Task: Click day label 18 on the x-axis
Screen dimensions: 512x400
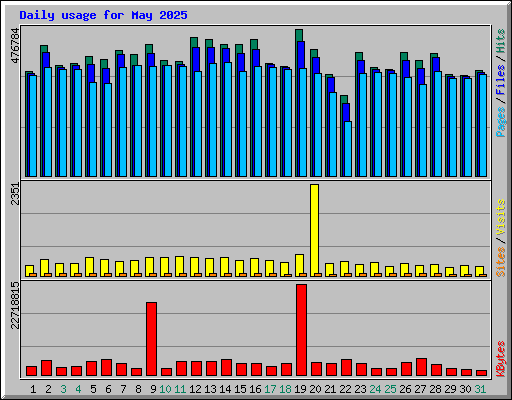Action: [285, 389]
